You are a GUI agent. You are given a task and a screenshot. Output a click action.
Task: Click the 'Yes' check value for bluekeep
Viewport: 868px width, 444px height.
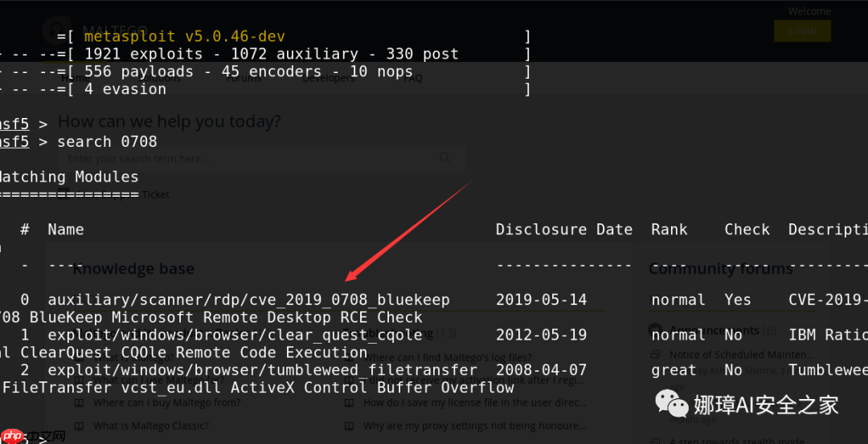738,300
